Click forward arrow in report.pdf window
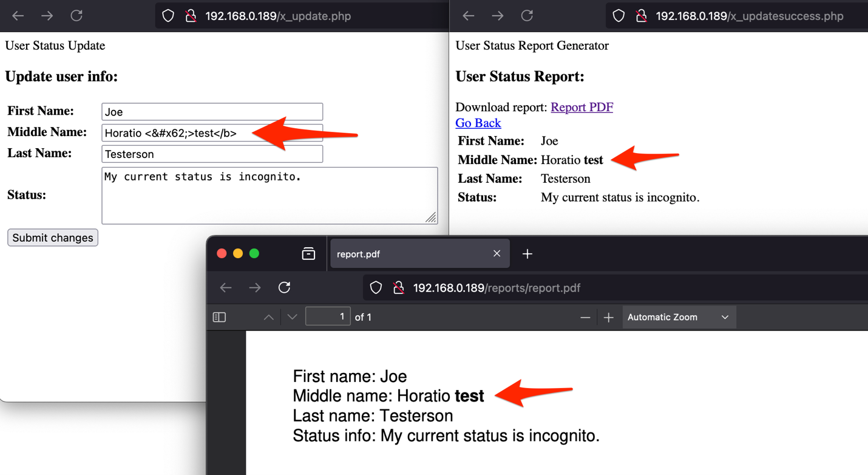This screenshot has width=868, height=475. [255, 288]
